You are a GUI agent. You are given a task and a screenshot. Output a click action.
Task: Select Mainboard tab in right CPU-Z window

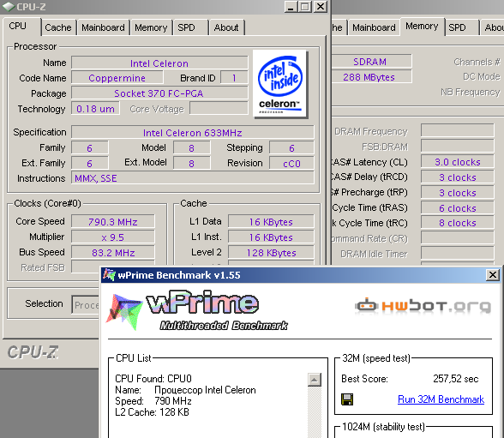[374, 27]
